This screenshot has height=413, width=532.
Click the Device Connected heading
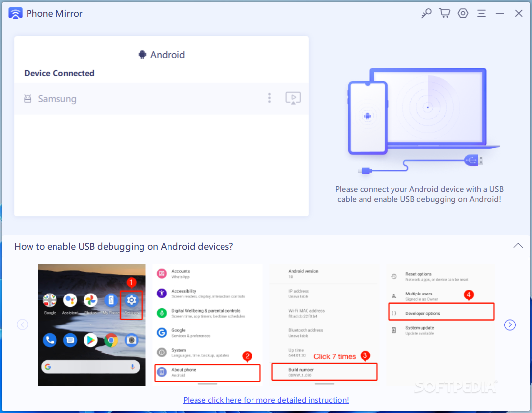[59, 73]
